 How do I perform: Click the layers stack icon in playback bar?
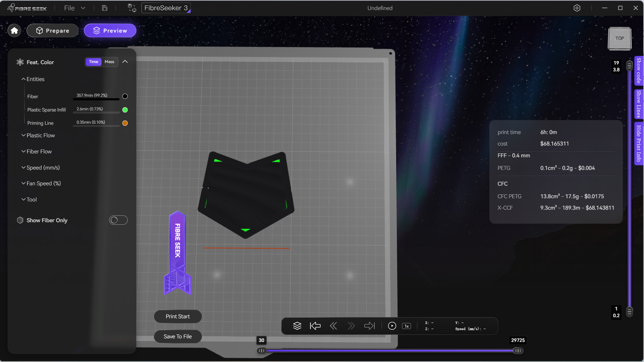tap(297, 326)
